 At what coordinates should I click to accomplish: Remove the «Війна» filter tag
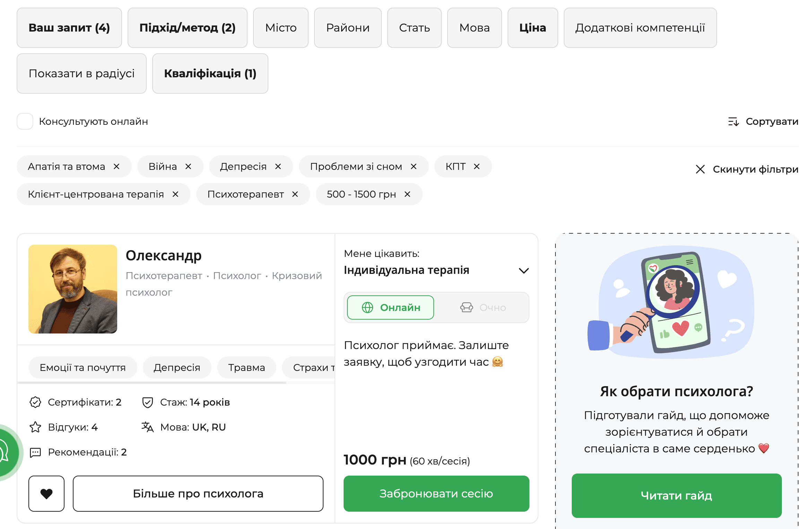pos(189,166)
